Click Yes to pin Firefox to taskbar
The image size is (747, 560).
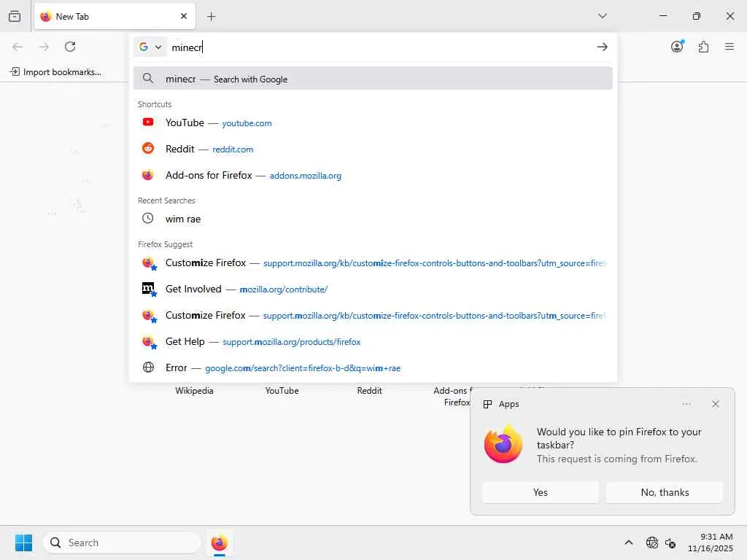[541, 492]
